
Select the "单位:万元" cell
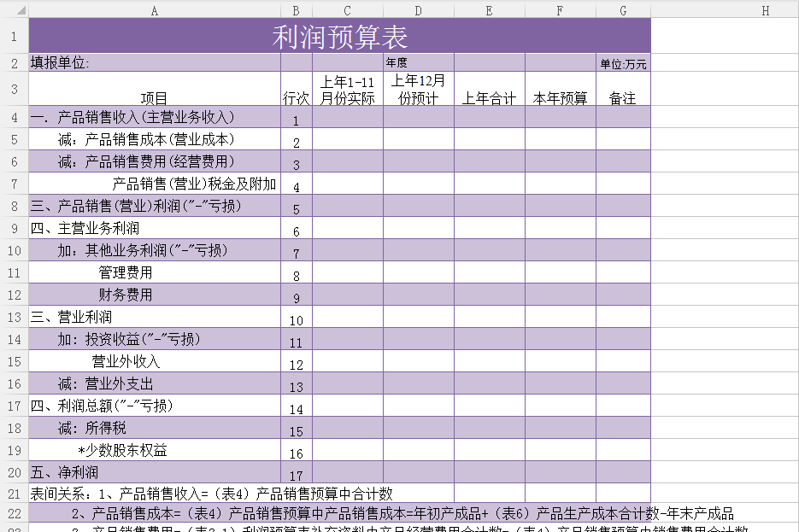point(623,63)
